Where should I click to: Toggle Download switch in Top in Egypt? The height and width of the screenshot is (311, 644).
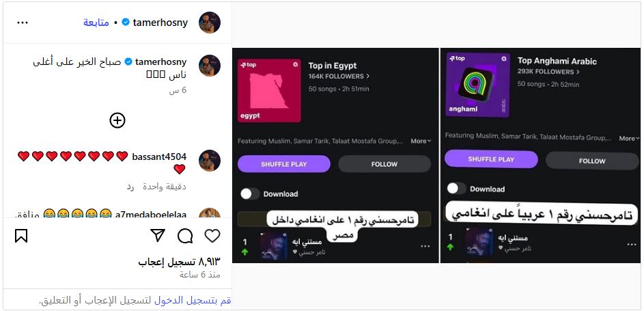[x=250, y=194]
